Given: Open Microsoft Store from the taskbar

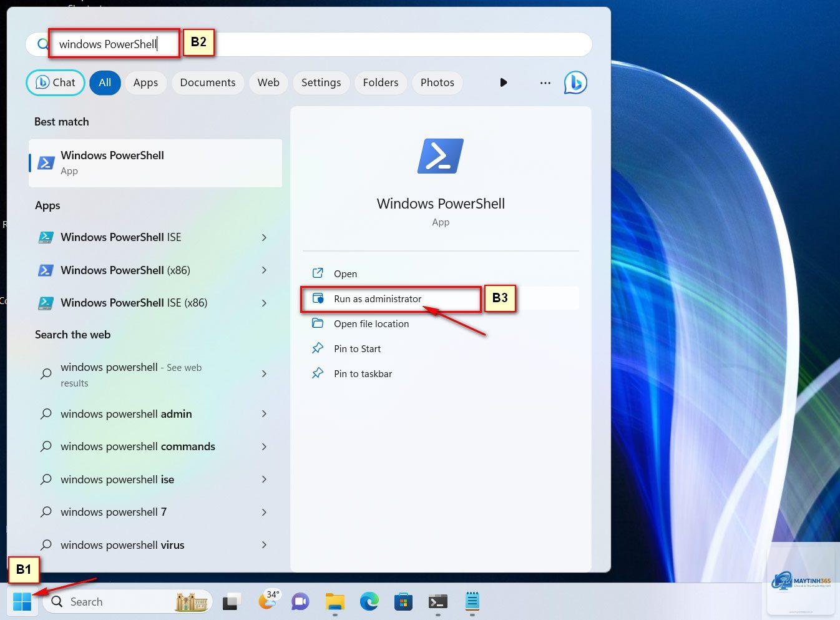Looking at the screenshot, I should (x=403, y=602).
